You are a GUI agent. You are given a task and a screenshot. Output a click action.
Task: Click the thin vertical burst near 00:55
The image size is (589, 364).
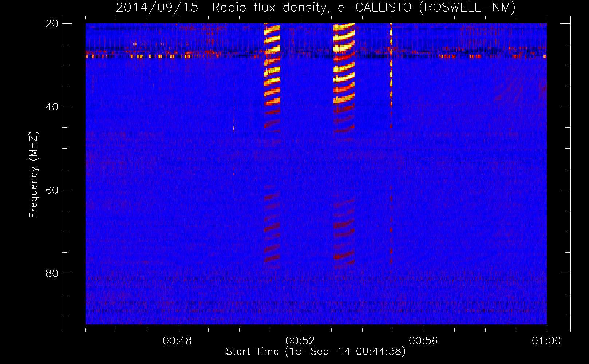tap(391, 144)
